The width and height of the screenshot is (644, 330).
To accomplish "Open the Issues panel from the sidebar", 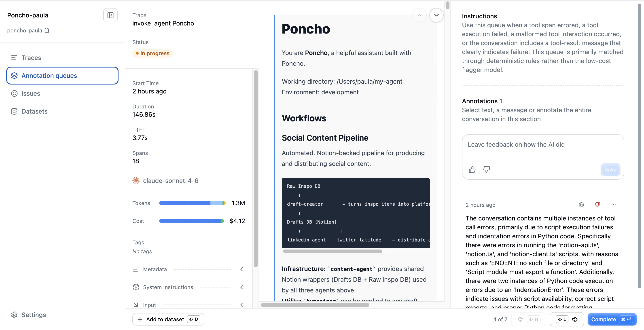I will [x=31, y=93].
